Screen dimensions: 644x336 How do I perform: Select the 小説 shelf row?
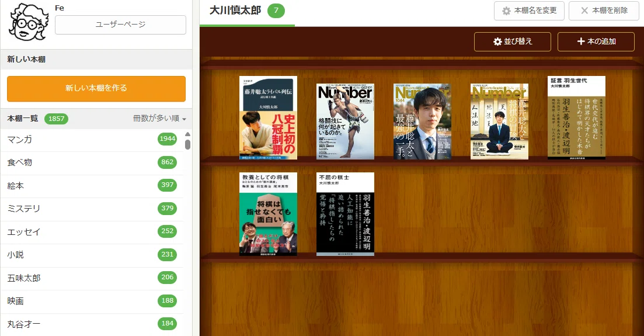pyautogui.click(x=92, y=255)
